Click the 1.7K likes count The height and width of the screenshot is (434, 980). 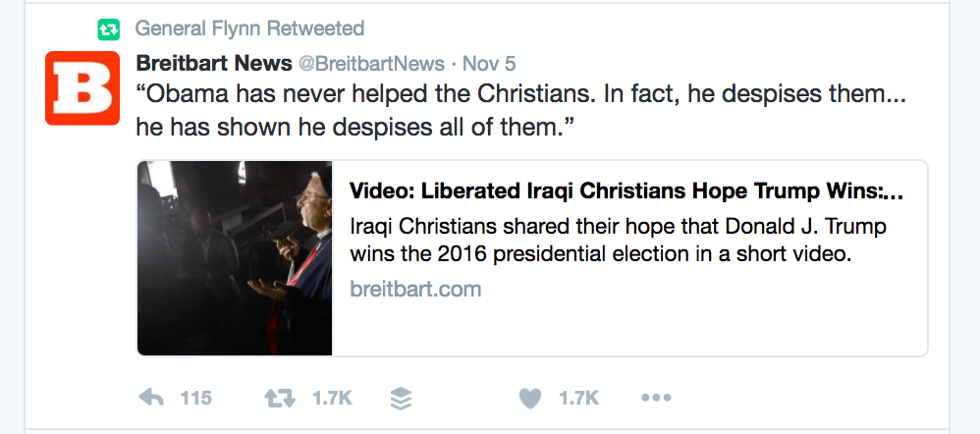click(578, 398)
